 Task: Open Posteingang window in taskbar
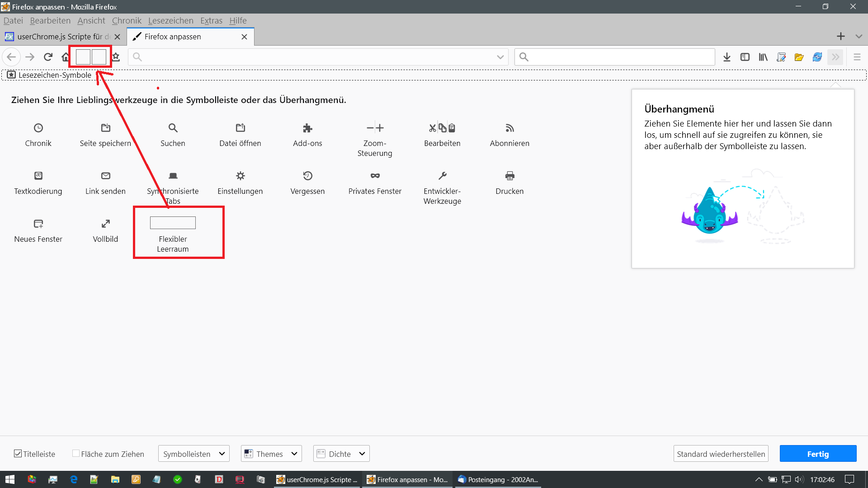click(x=497, y=479)
